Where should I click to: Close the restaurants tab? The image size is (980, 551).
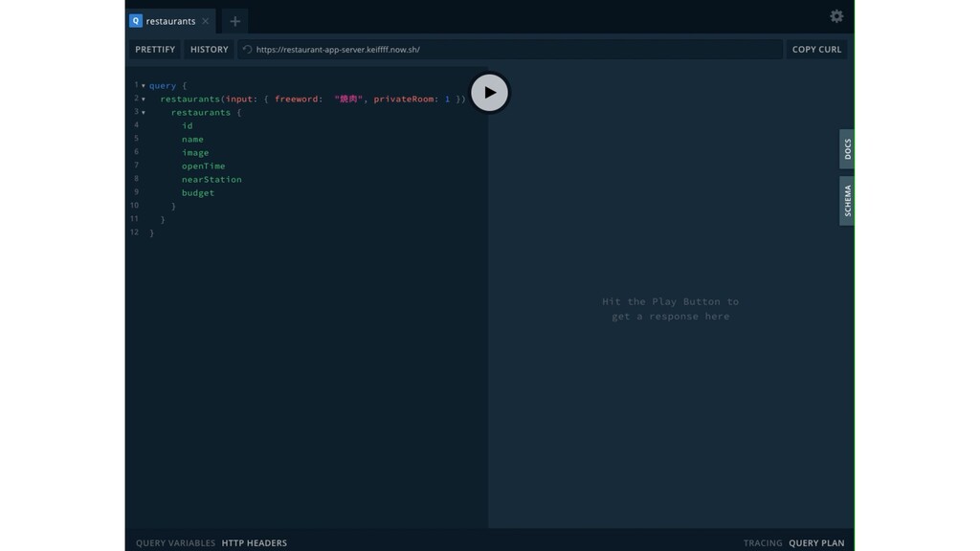206,21
